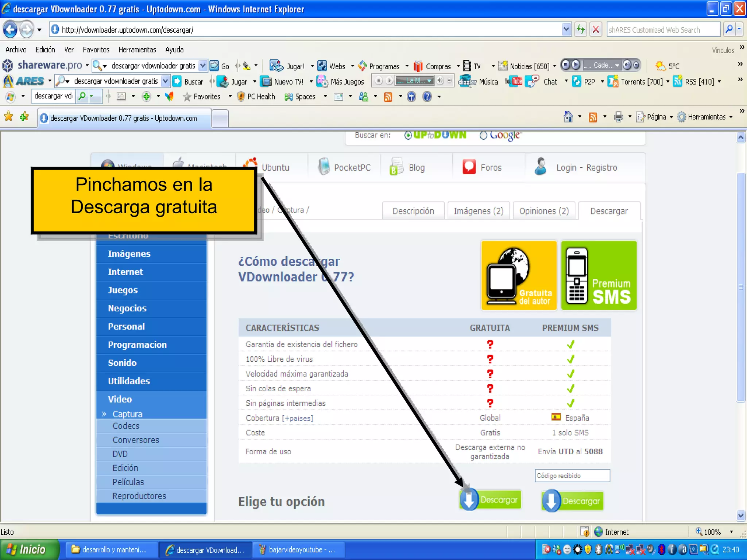Click the Refresh page icon
This screenshot has width=747, height=560.
coord(580,30)
